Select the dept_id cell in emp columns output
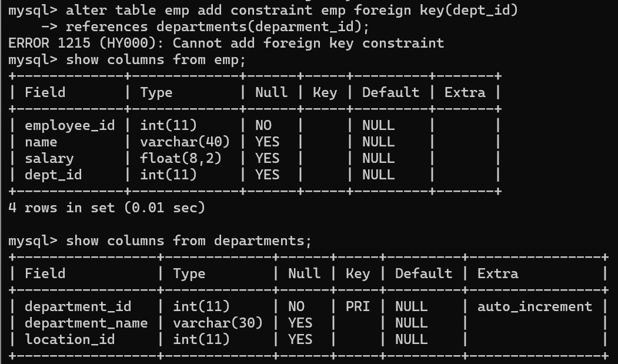The height and width of the screenshot is (364, 618). pyautogui.click(x=54, y=175)
